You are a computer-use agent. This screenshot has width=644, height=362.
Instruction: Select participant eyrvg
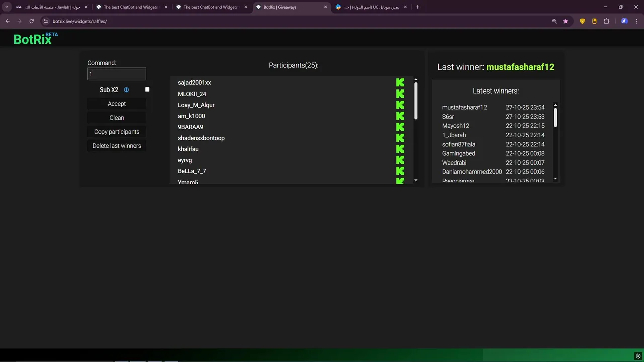(185, 160)
